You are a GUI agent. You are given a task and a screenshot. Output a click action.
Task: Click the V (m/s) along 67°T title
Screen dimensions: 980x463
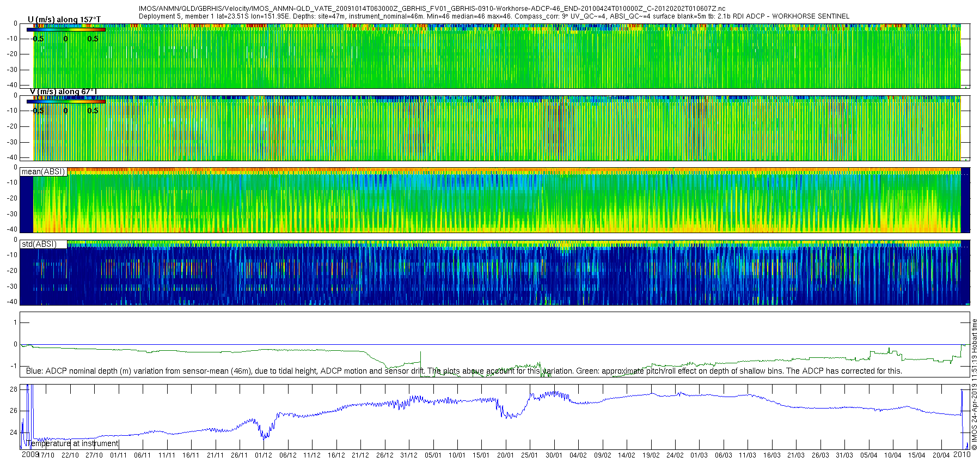click(63, 92)
